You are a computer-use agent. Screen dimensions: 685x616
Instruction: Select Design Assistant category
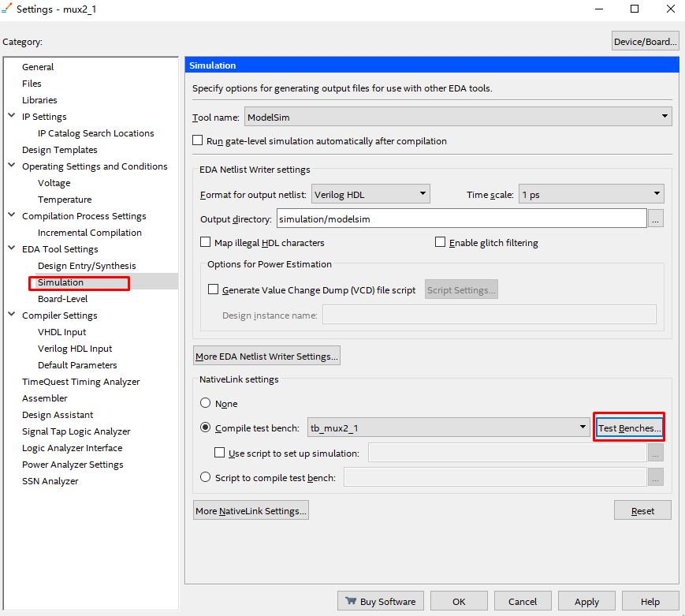[x=58, y=415]
